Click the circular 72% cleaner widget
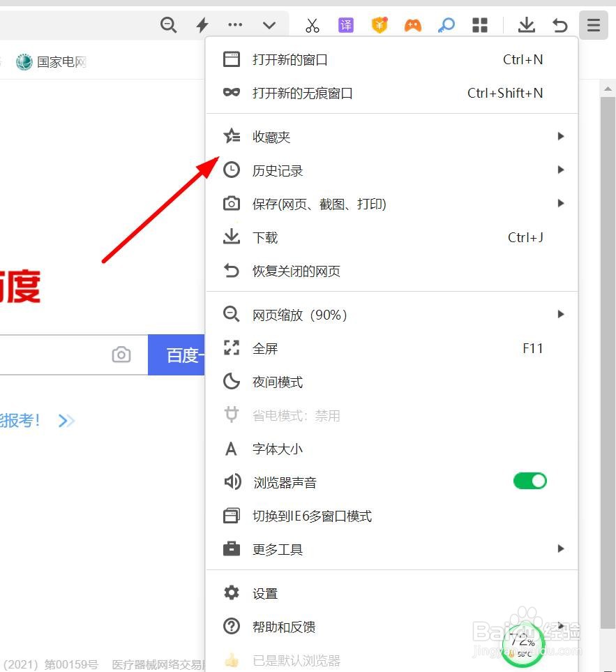The image size is (616, 672). pyautogui.click(x=523, y=643)
